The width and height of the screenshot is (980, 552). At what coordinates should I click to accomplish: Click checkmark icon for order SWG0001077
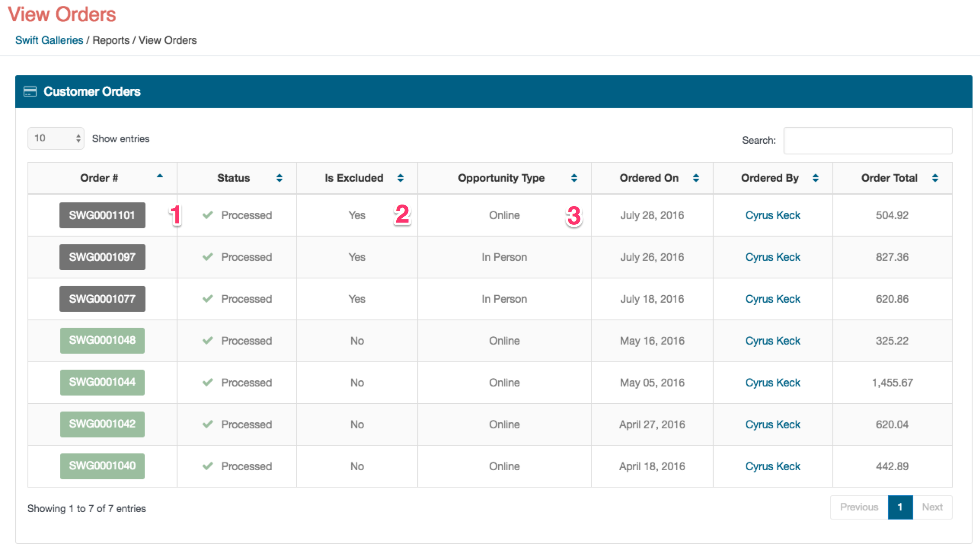(208, 299)
